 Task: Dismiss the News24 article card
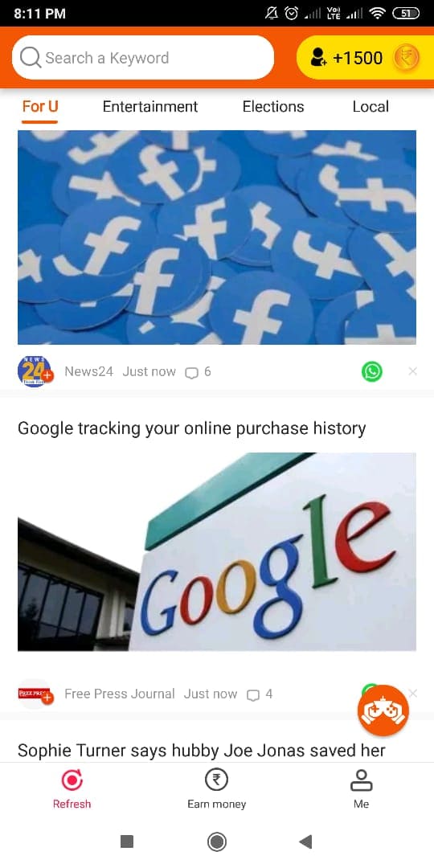point(412,371)
